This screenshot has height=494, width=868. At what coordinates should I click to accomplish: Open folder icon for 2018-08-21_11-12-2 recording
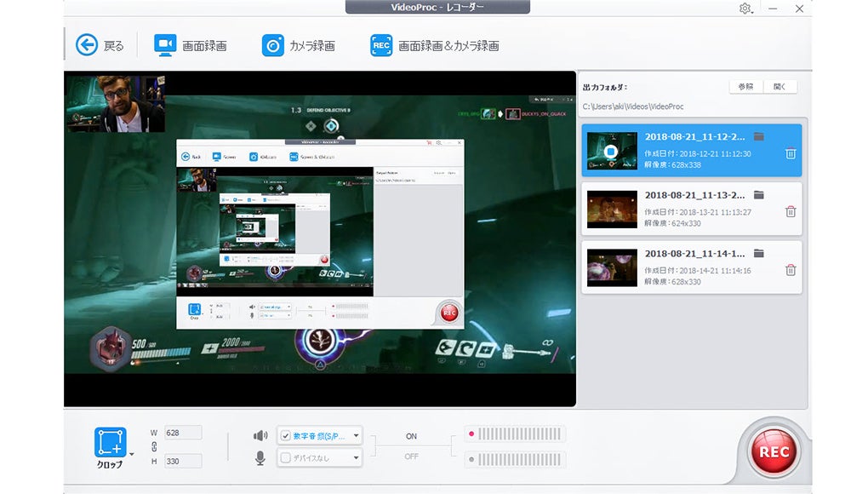click(x=759, y=136)
